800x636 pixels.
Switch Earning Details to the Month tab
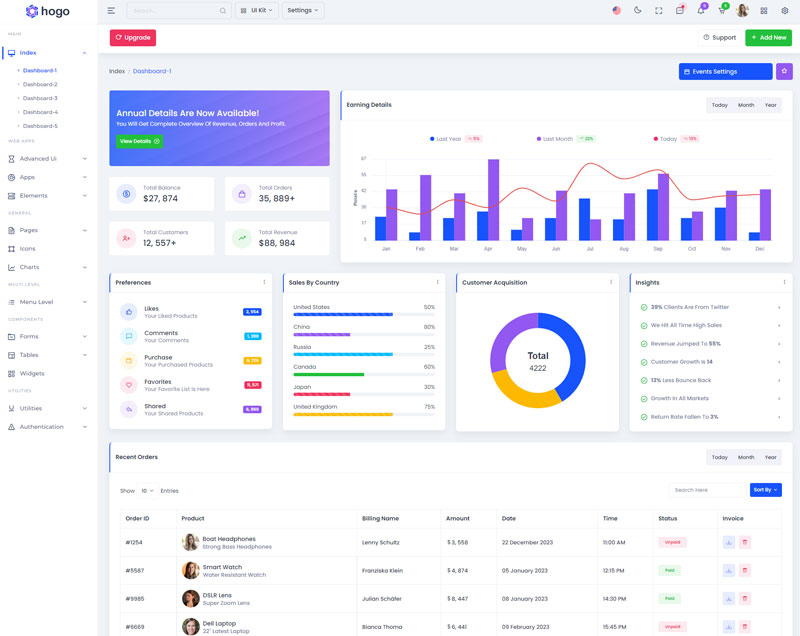[x=746, y=105]
